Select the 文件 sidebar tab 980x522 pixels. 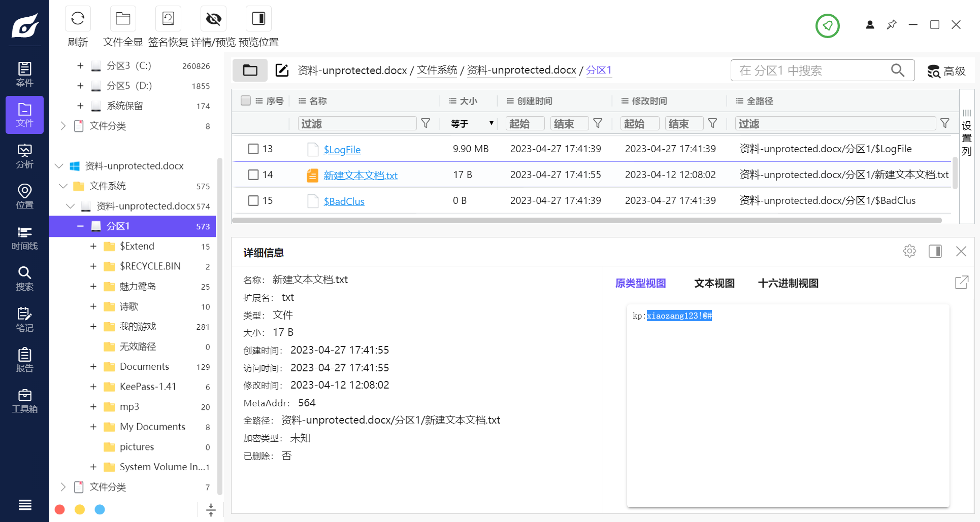point(24,115)
